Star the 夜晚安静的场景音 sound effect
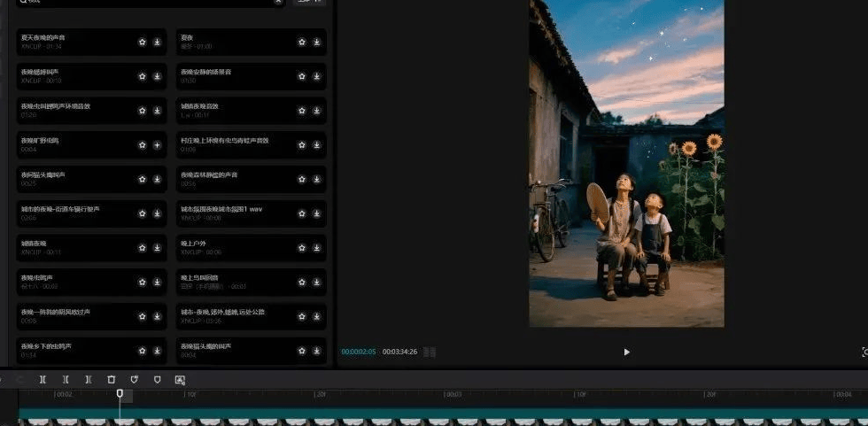This screenshot has height=426, width=868. pyautogui.click(x=302, y=76)
